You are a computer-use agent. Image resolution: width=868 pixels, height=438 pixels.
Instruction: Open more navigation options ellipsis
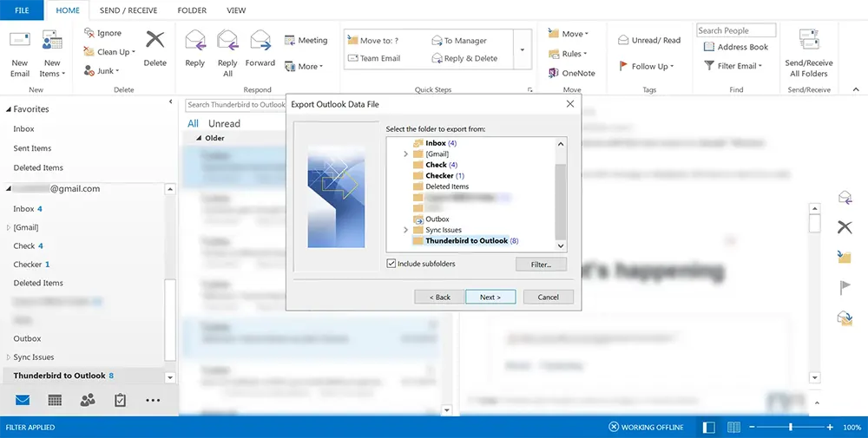pyautogui.click(x=153, y=401)
